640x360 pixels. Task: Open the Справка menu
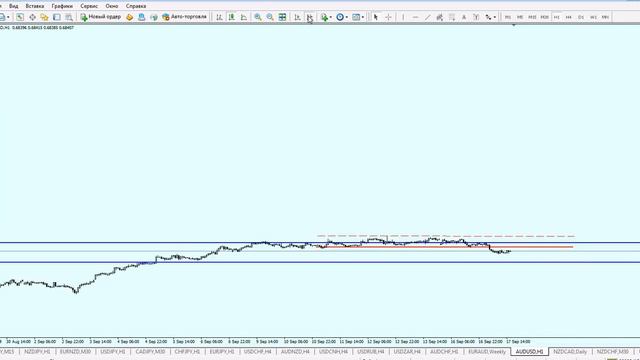pos(136,6)
